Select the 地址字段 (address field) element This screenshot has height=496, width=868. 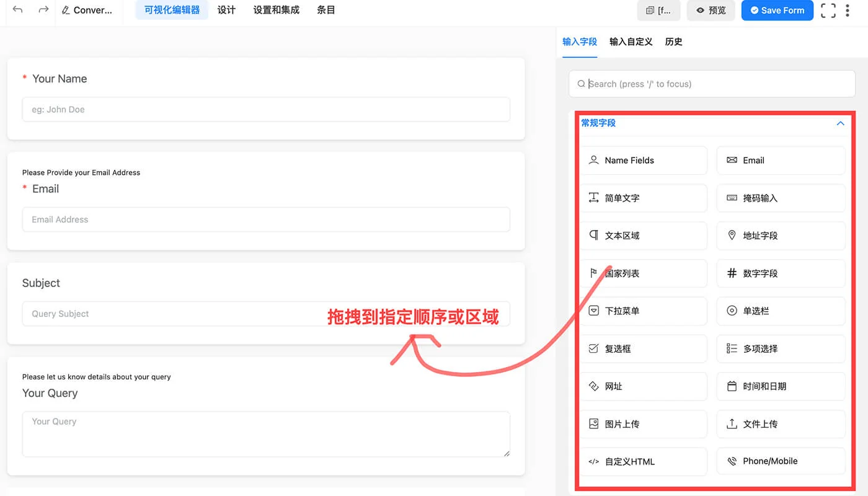(x=780, y=236)
